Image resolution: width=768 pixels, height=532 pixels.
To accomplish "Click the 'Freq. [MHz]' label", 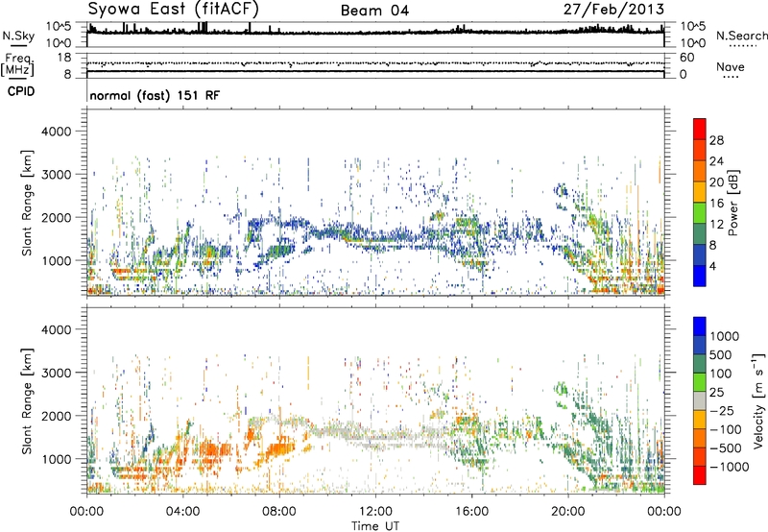I will click(x=17, y=65).
